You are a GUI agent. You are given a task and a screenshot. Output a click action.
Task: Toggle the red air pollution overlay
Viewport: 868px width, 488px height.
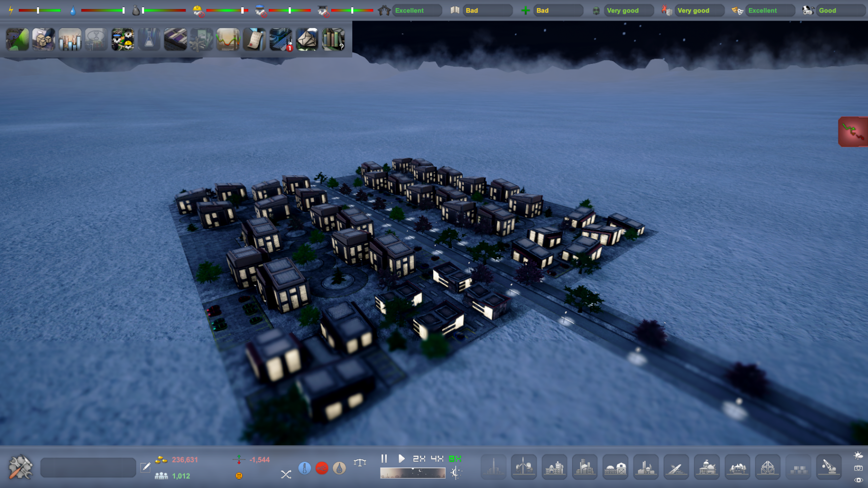(x=322, y=468)
